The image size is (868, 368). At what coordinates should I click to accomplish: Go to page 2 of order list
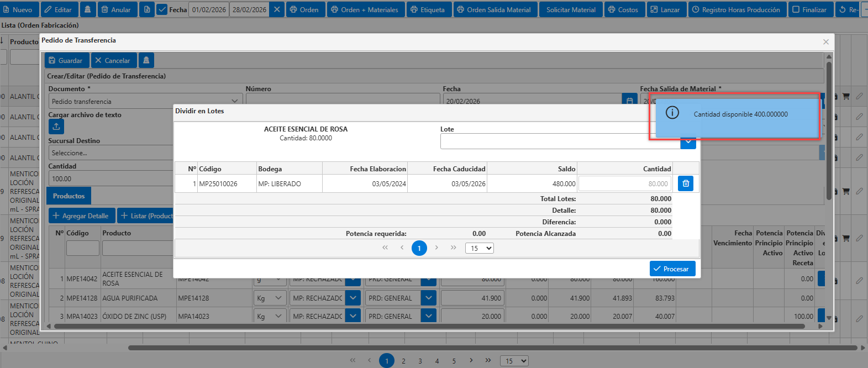coord(403,361)
